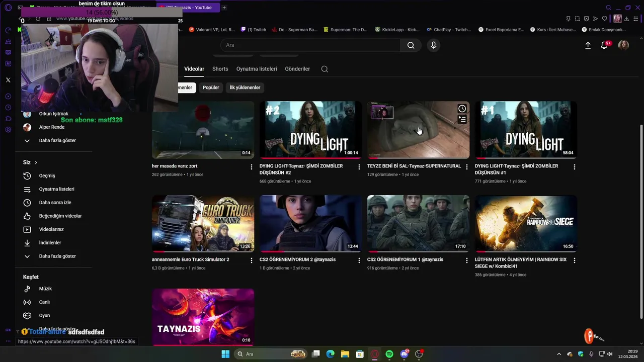Start voice search with the microphone icon

point(434,45)
